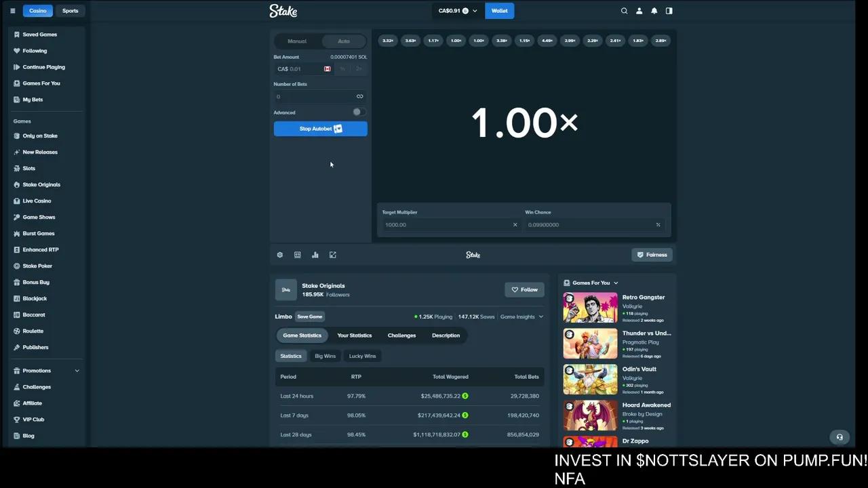The image size is (868, 488).
Task: Click the Target Multiplier field
Action: pos(451,225)
